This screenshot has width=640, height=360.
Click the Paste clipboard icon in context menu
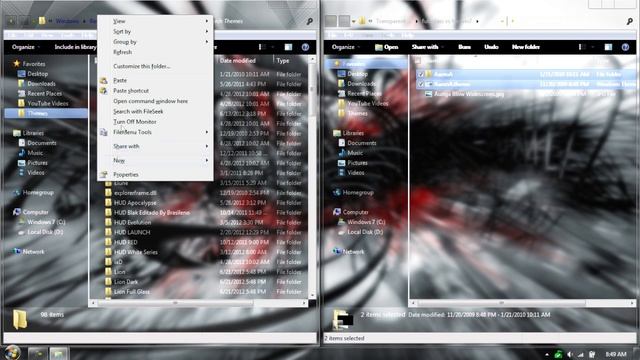(104, 80)
